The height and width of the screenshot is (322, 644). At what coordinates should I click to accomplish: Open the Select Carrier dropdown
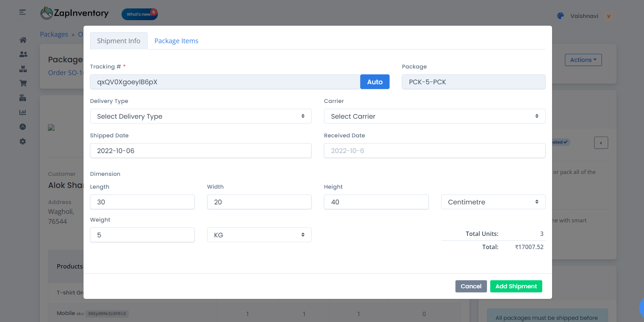[x=435, y=116]
